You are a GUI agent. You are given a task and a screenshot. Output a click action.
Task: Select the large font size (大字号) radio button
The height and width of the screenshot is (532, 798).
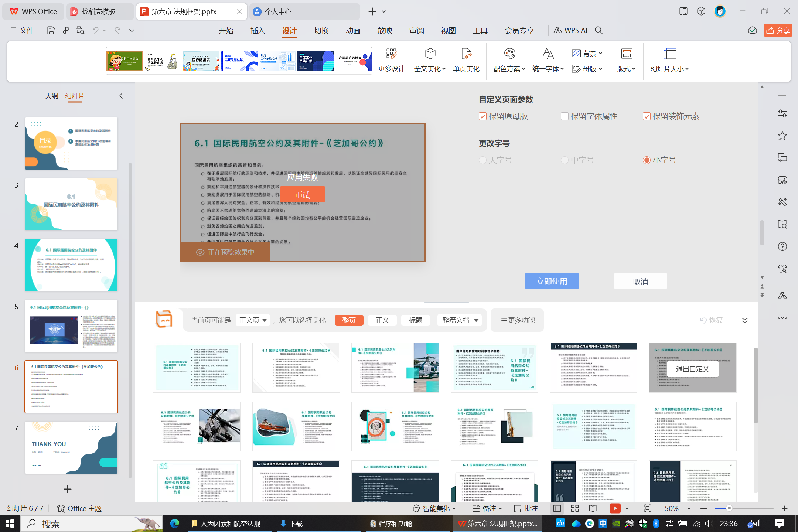(x=482, y=160)
